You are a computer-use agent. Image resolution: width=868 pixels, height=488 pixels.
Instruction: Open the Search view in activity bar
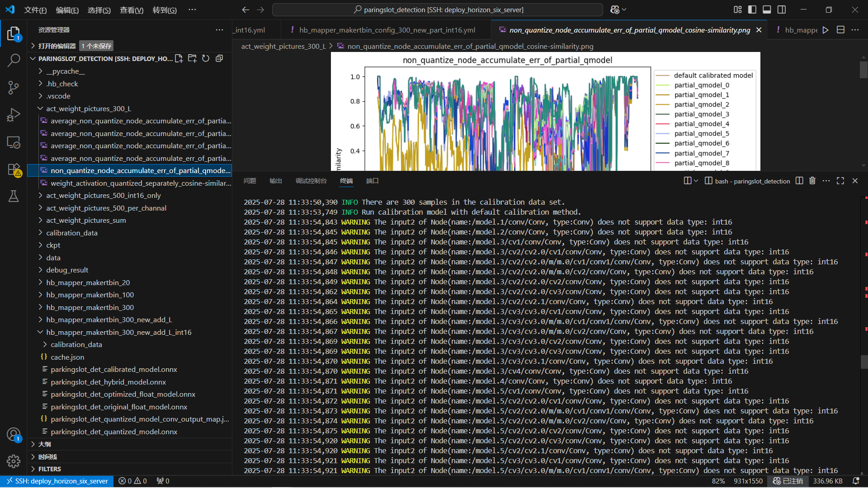click(14, 60)
